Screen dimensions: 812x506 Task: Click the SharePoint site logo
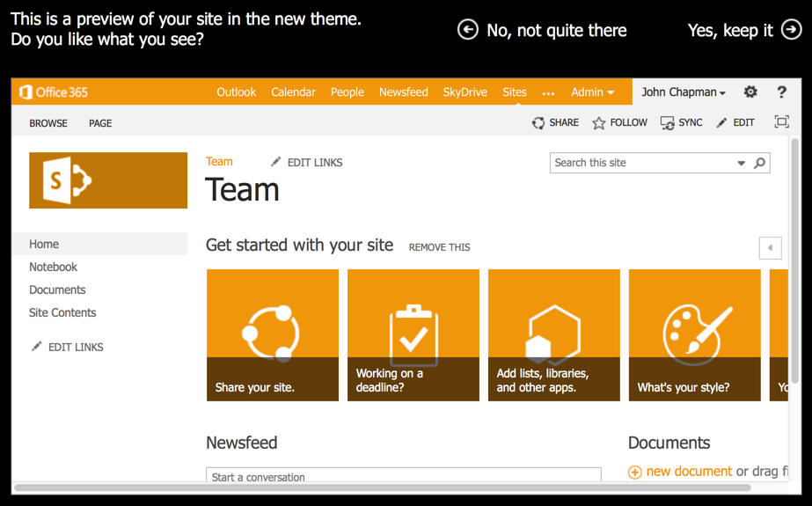(x=108, y=180)
